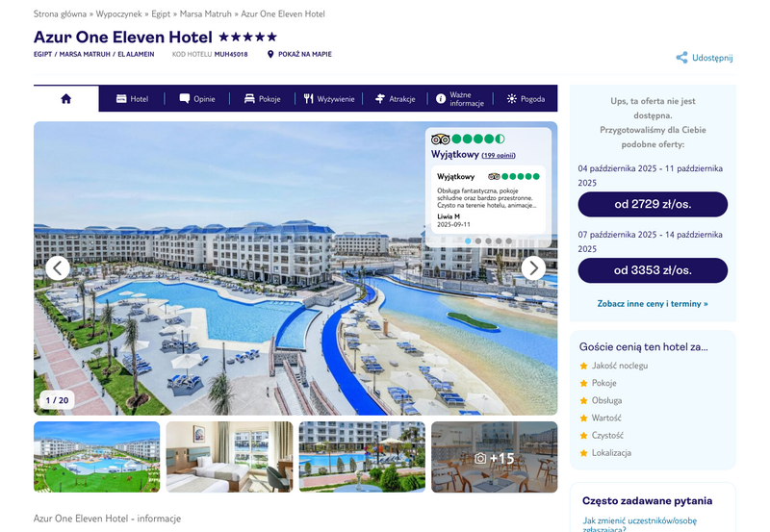
Task: Open the +15 more photos thumbnail
Action: 495,457
